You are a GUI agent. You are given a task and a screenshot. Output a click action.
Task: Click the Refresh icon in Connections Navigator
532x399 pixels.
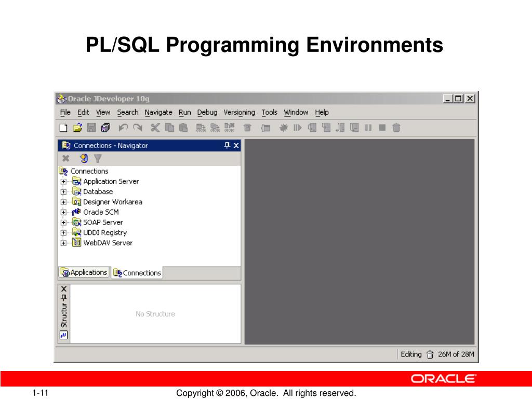point(84,158)
